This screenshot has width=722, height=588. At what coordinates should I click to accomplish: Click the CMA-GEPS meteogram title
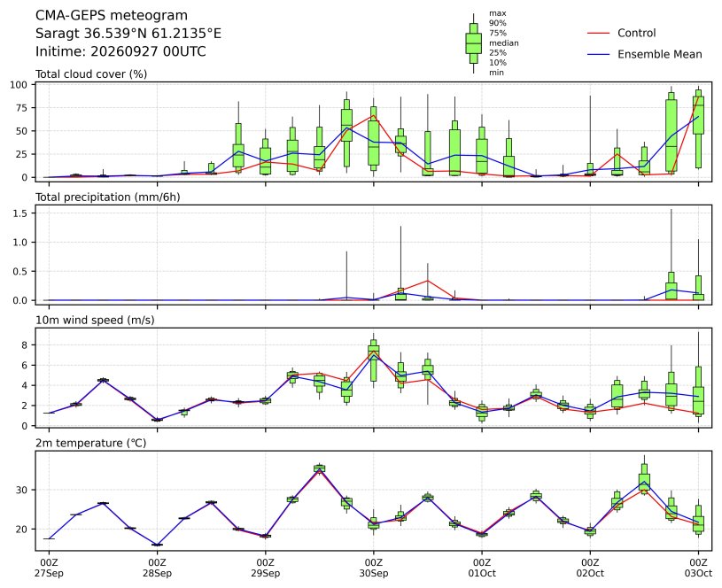pos(112,16)
